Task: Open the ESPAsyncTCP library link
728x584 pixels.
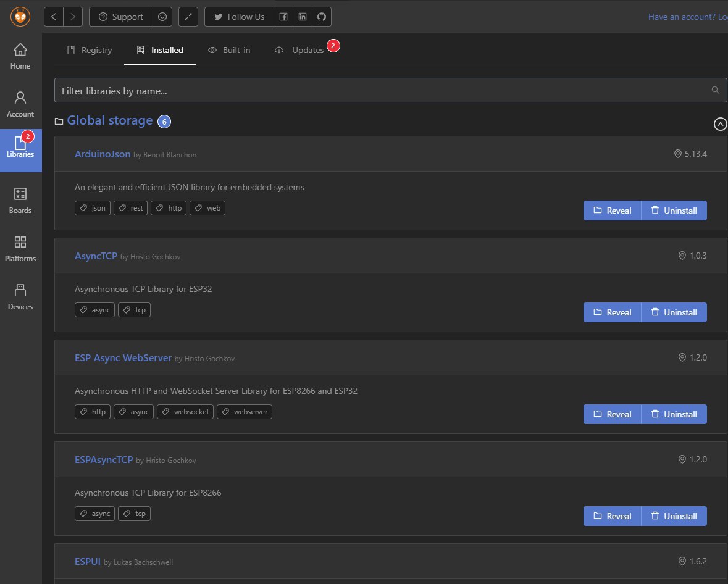Action: point(104,459)
